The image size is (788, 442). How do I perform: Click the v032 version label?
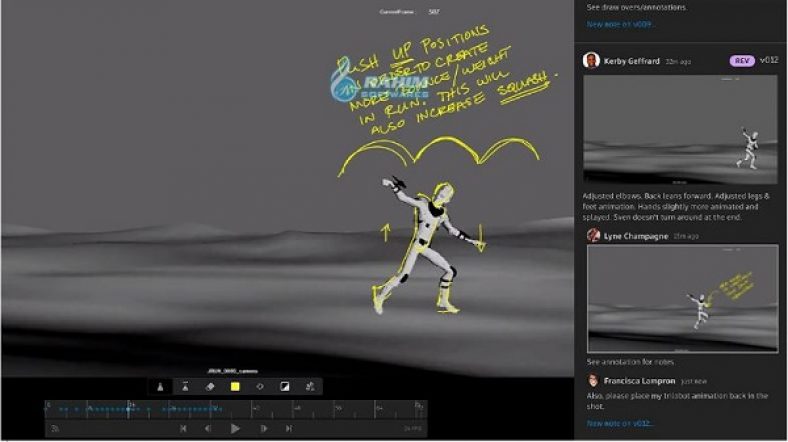point(769,60)
